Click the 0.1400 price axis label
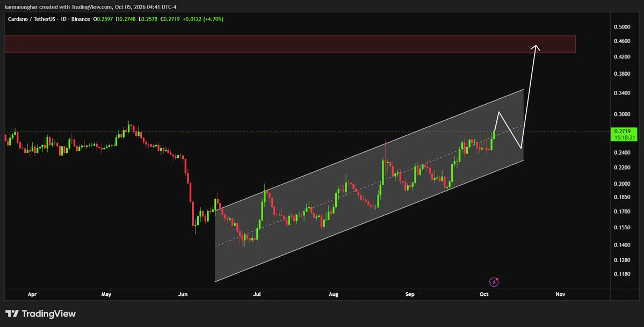 coord(622,245)
